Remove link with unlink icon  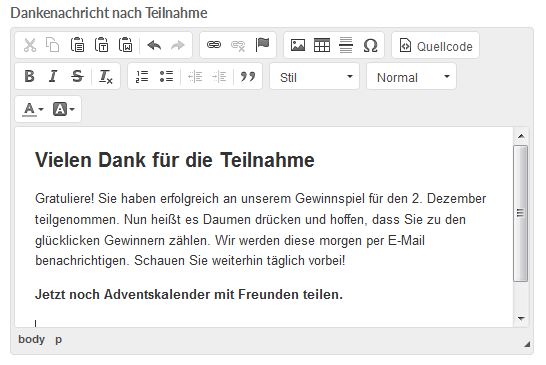(x=238, y=45)
